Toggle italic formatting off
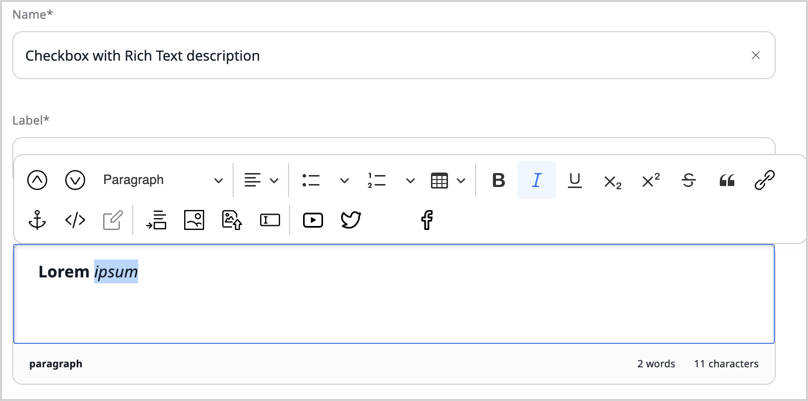Viewport: 808px width, 401px height. point(537,181)
